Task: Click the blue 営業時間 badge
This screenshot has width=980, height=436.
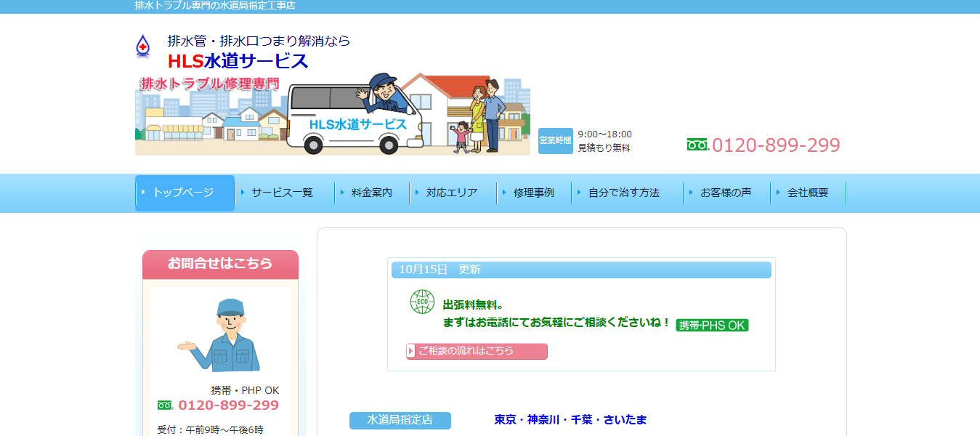Action: tap(555, 140)
